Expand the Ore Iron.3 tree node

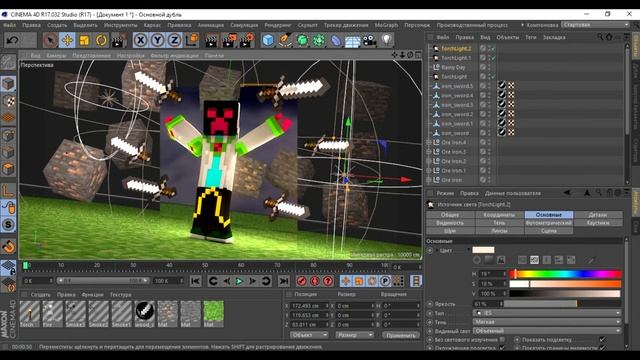tap(429, 152)
